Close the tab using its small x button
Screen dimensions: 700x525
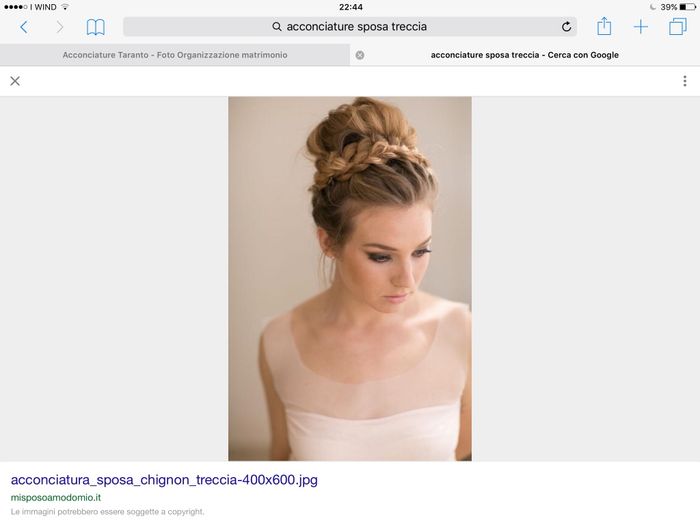pyautogui.click(x=360, y=55)
